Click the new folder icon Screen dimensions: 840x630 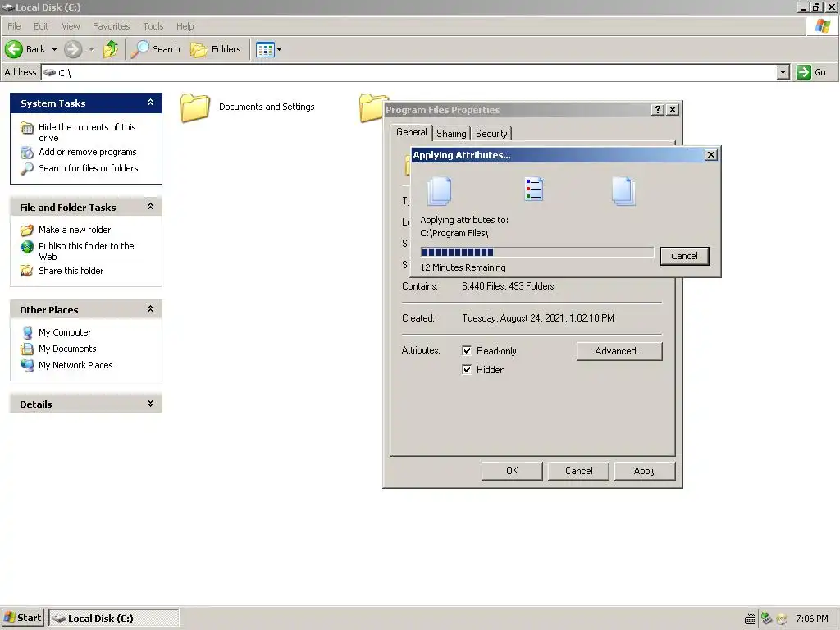(27, 231)
